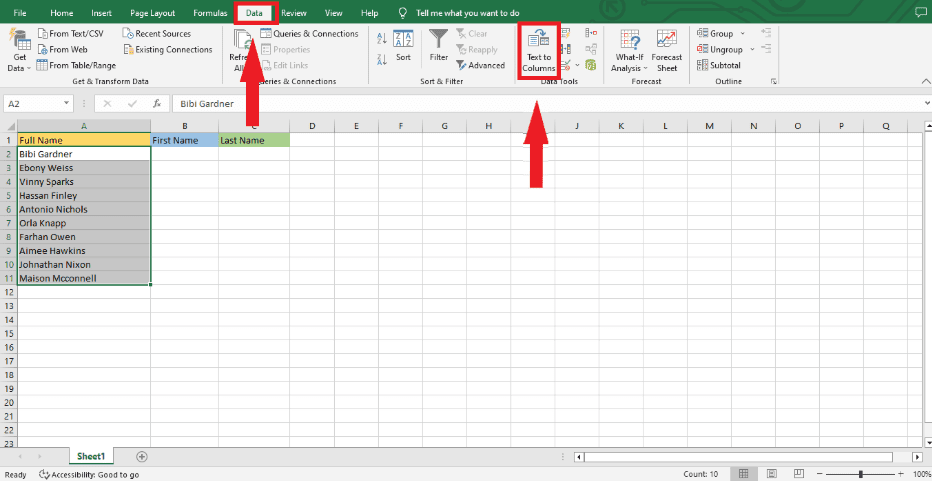Select From Table/Range option
The image size is (932, 481).
76,65
